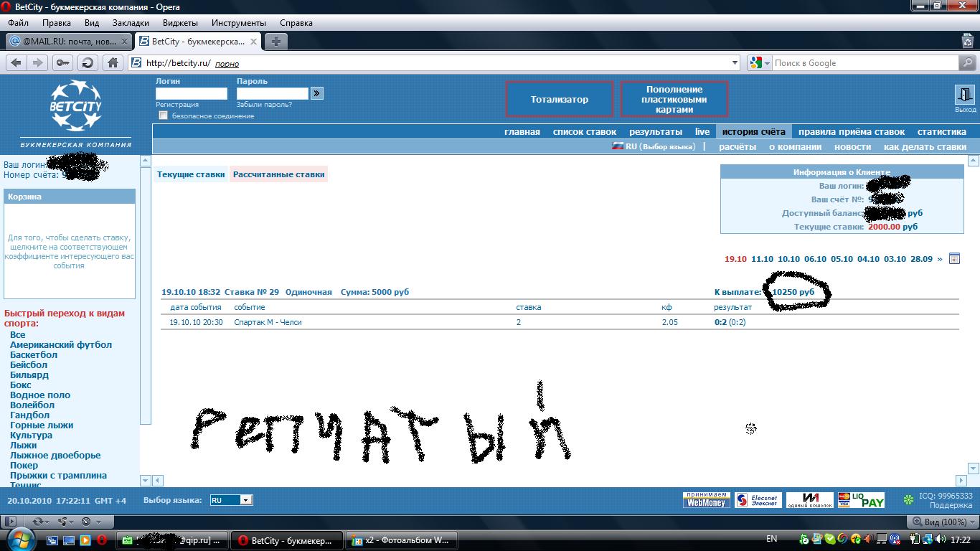Open the calendar icon next to dates

[954, 259]
